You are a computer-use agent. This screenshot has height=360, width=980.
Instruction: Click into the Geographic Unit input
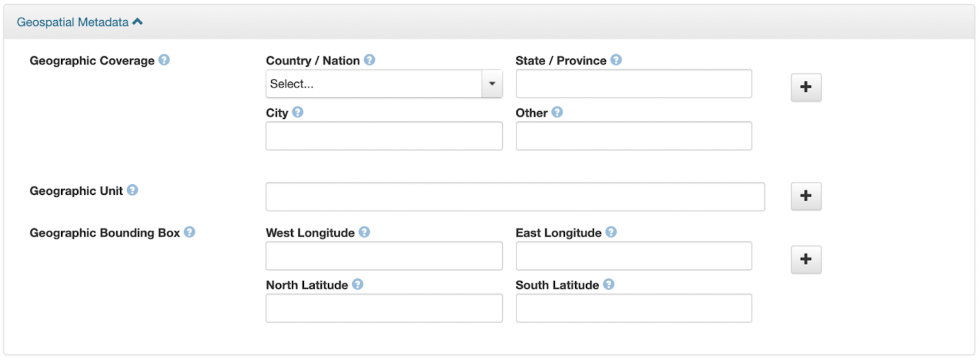point(514,197)
